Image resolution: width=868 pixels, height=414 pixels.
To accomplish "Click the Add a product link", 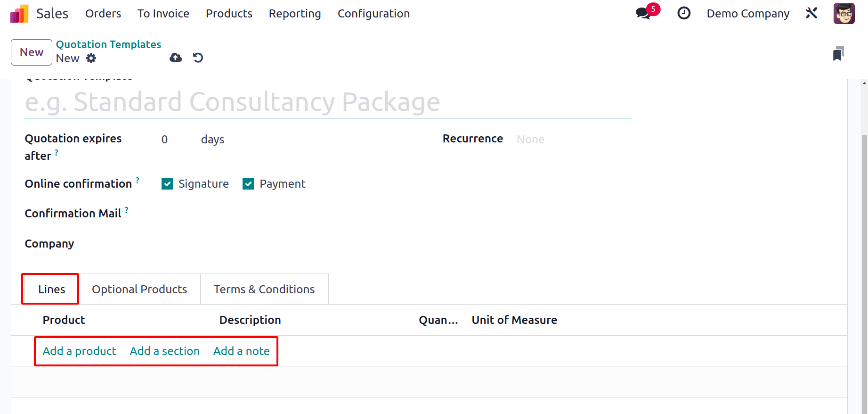I will point(80,351).
